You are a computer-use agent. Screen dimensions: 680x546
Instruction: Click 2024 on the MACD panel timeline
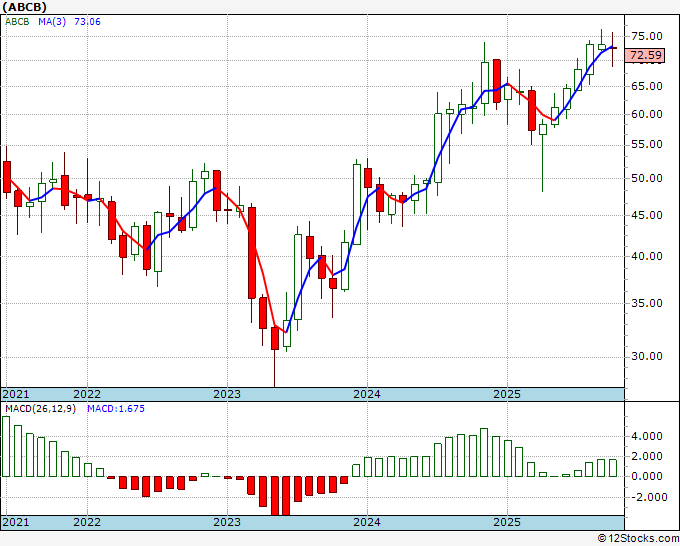[367, 522]
